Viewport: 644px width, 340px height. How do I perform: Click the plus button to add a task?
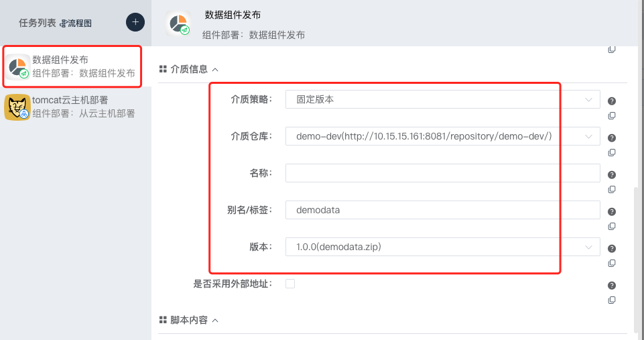click(x=135, y=22)
